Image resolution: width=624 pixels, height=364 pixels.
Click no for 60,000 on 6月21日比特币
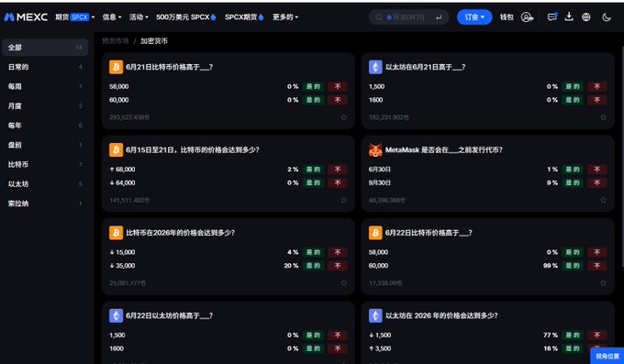(338, 100)
